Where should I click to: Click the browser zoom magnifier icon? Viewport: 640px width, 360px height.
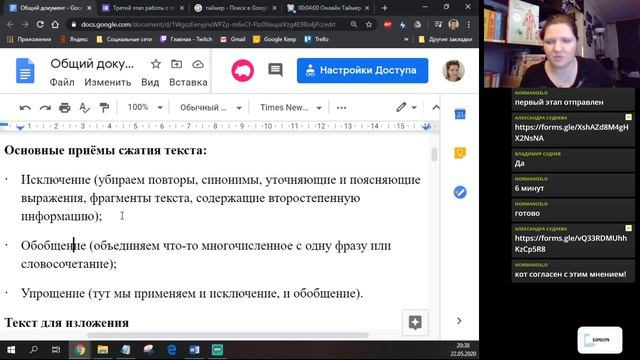pyautogui.click(x=354, y=24)
